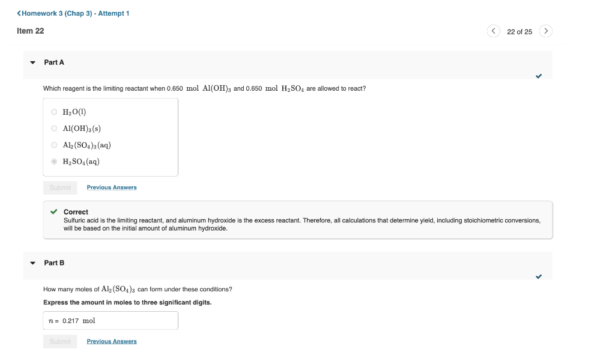Select the Al2(SO4)3(aq) answer option

coord(54,145)
